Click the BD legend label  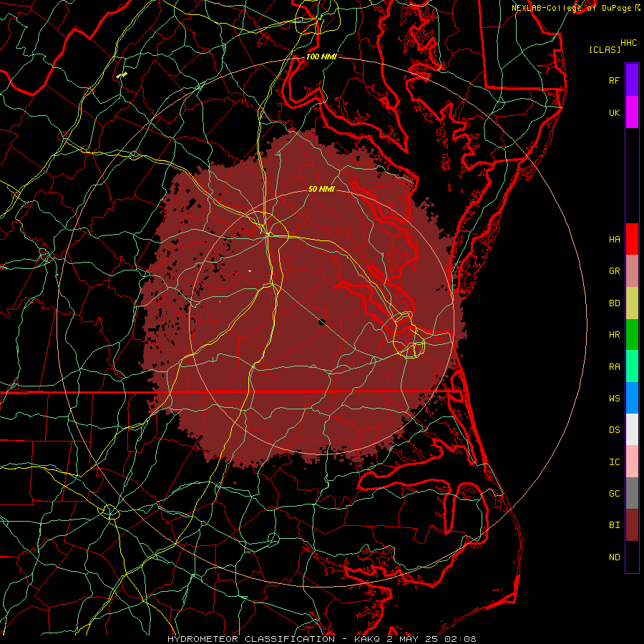[614, 303]
